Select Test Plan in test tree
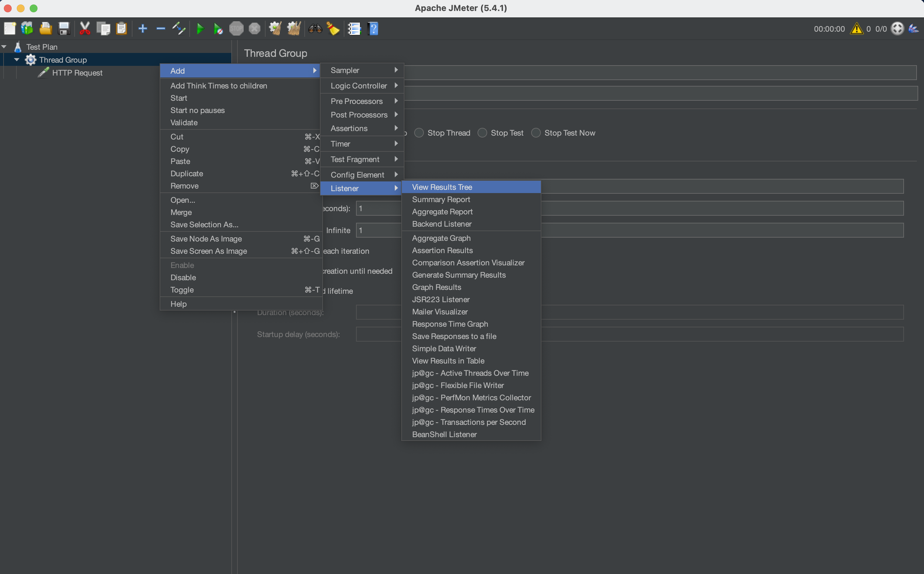The image size is (924, 574). coord(42,47)
